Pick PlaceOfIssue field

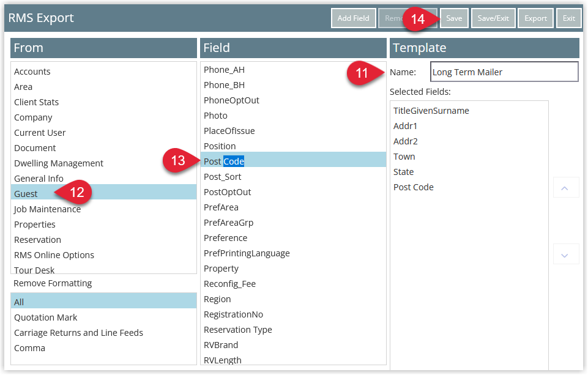pyautogui.click(x=293, y=131)
